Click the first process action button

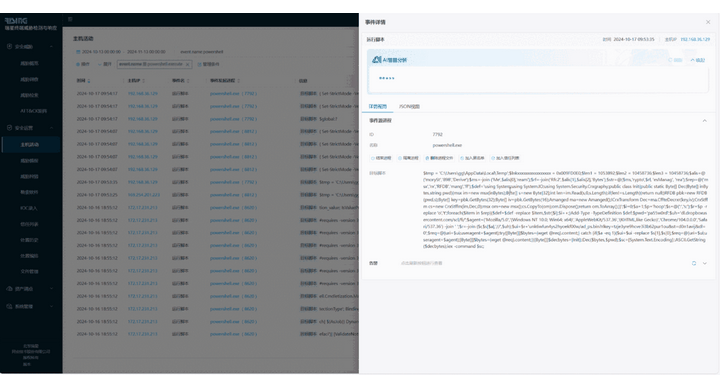point(381,158)
